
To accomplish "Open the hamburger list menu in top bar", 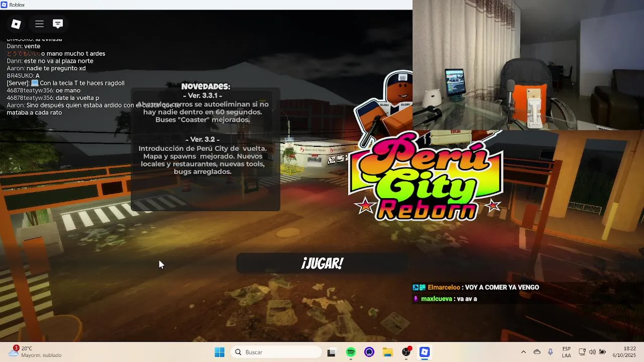I will (x=39, y=24).
